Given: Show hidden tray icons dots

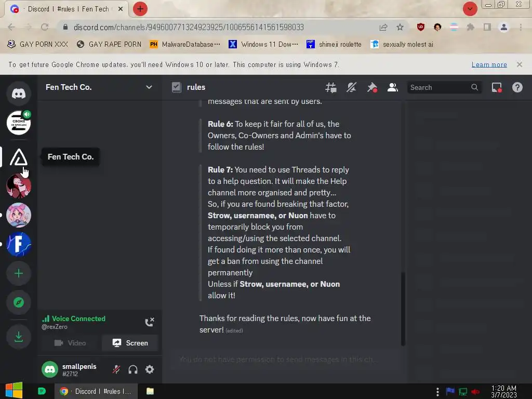Looking at the screenshot, I should click(437, 392).
